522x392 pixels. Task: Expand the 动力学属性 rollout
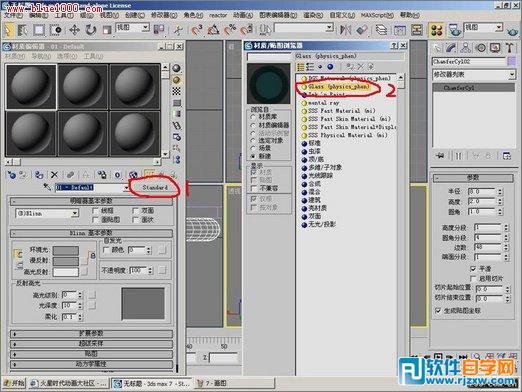pyautogui.click(x=91, y=364)
